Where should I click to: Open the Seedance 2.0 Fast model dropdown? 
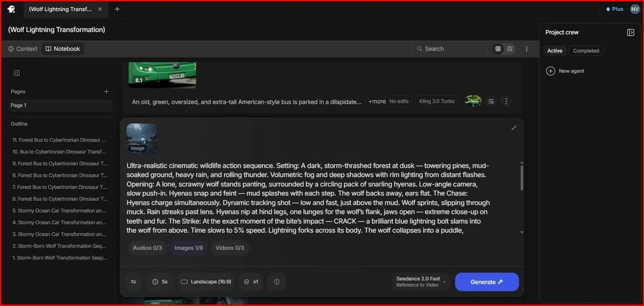(421, 282)
